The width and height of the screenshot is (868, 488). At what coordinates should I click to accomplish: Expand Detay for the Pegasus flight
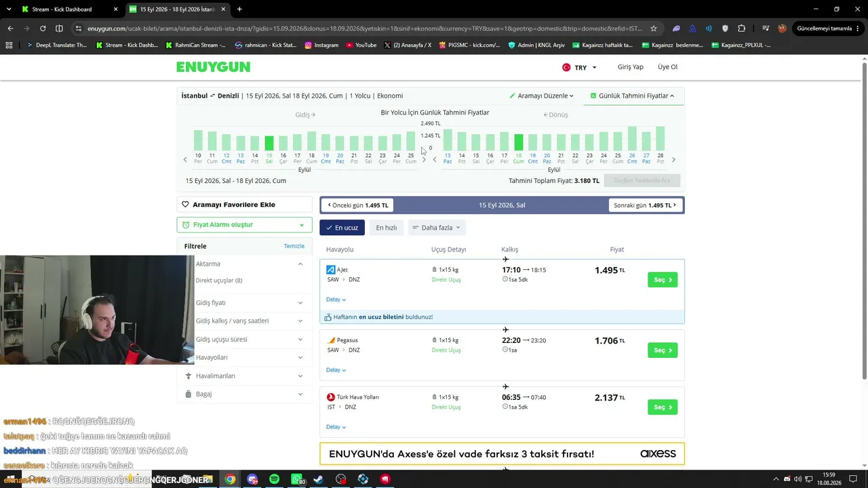pos(336,370)
